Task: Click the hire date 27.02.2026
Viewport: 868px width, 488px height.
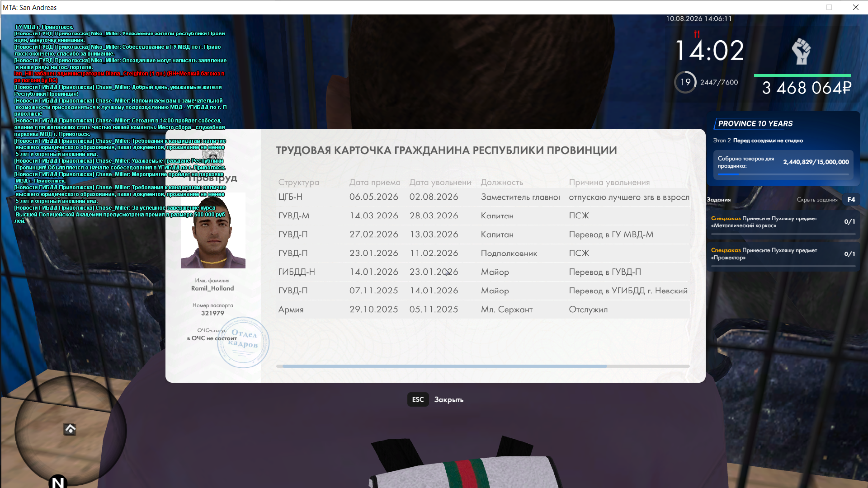Action: click(374, 235)
